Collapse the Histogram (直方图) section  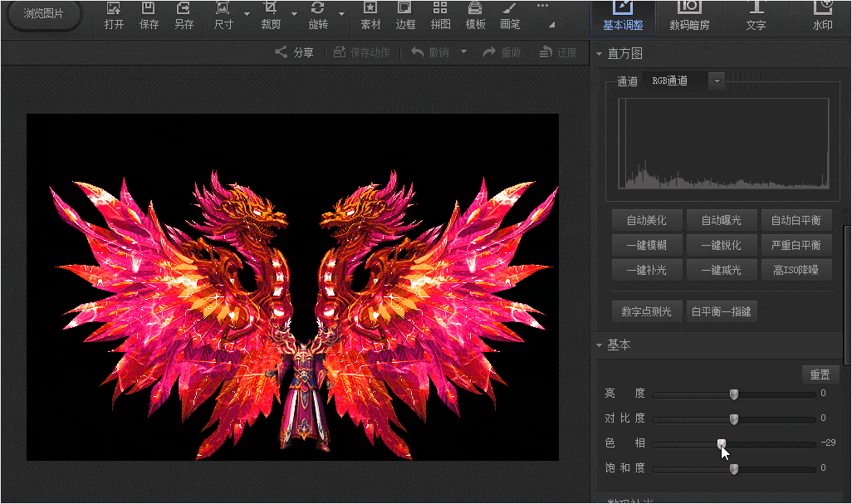coord(600,54)
